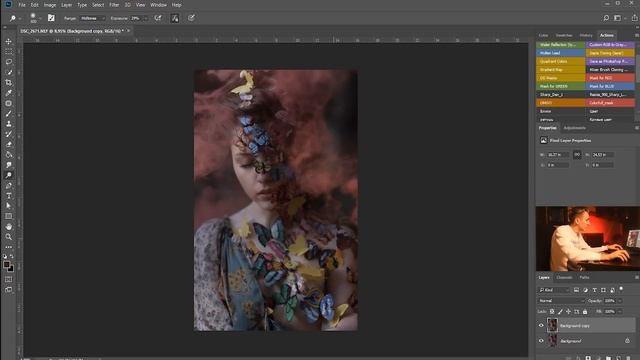Hide the Background layer
This screenshot has height=360, width=640.
(541, 341)
